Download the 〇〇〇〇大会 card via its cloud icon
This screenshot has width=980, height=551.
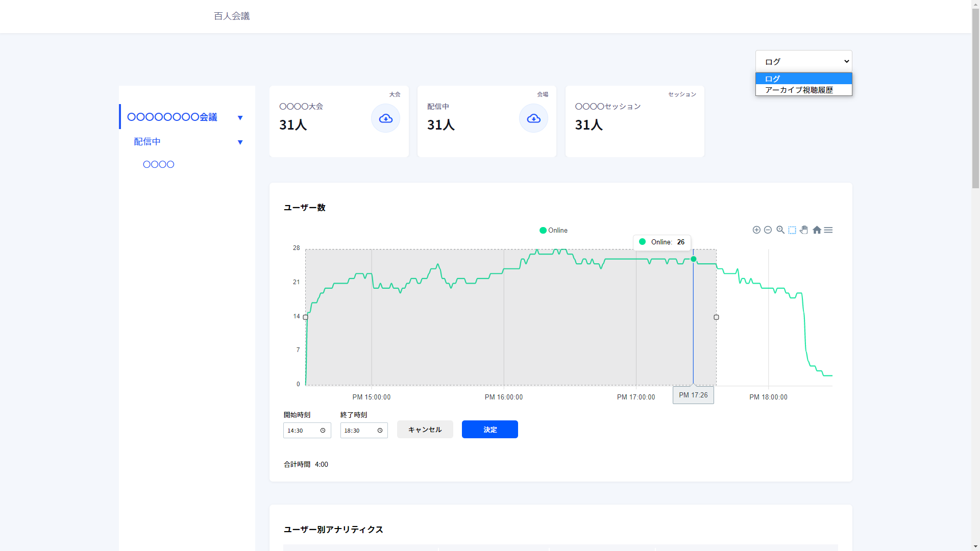click(385, 118)
